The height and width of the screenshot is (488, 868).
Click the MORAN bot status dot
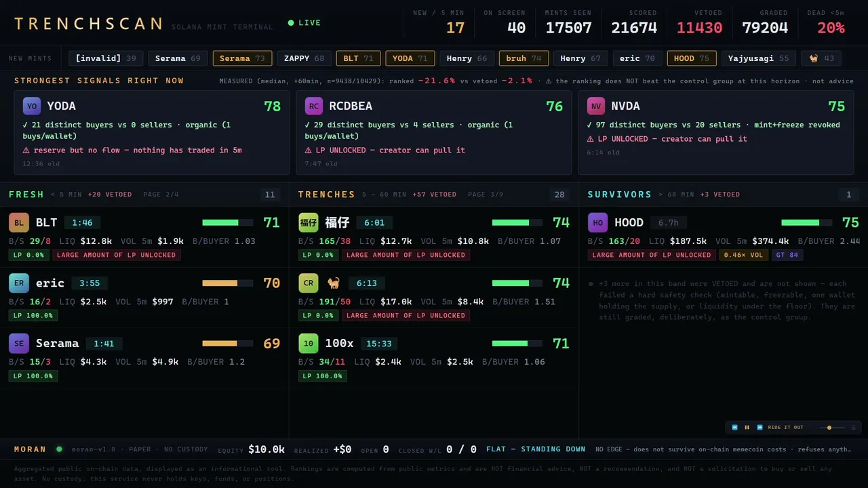59,449
